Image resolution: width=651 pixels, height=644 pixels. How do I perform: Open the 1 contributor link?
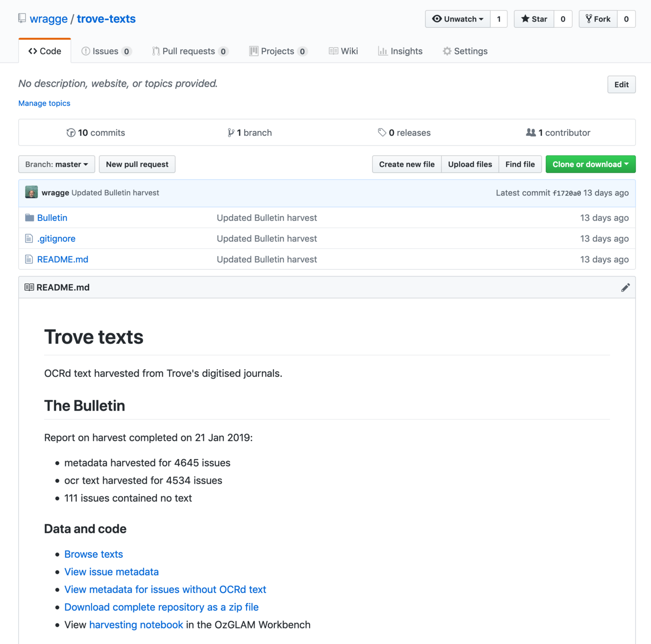(558, 133)
